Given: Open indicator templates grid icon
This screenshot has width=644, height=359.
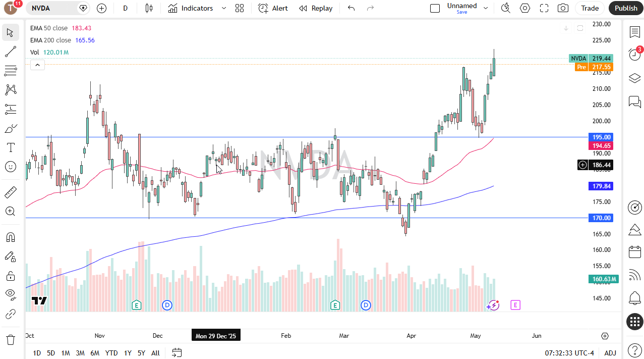Looking at the screenshot, I should click(x=240, y=8).
